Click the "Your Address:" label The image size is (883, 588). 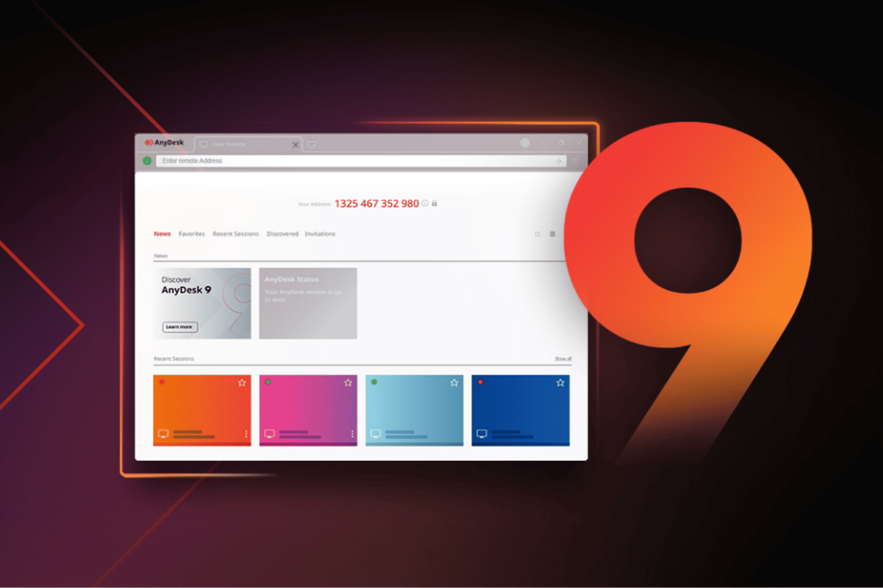coord(314,204)
